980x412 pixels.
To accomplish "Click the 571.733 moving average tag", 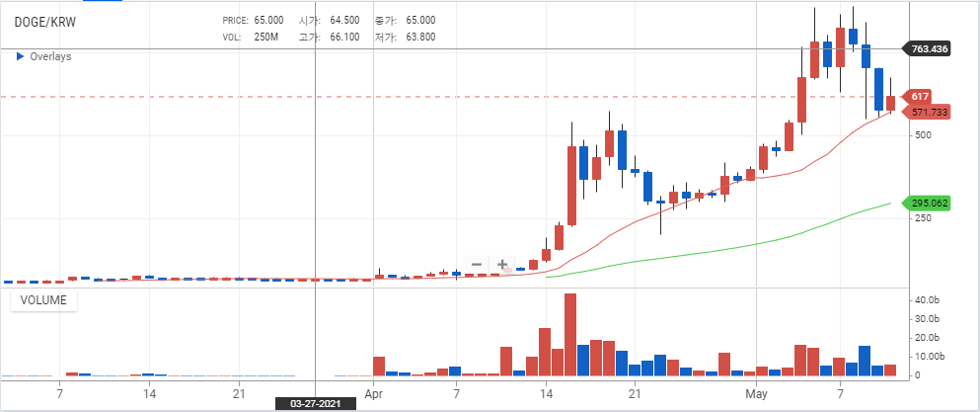I will pos(929,113).
